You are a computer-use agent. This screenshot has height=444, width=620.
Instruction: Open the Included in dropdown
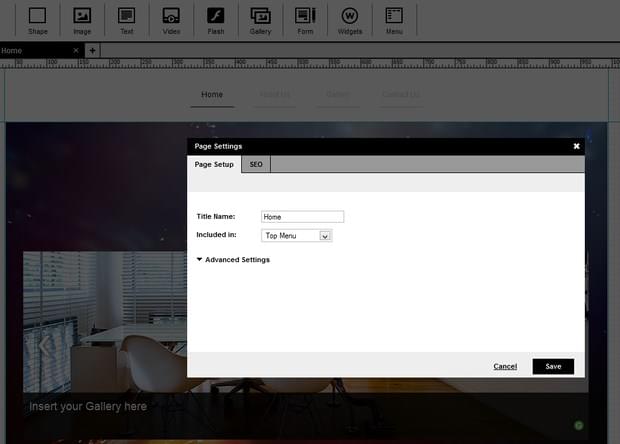(297, 236)
